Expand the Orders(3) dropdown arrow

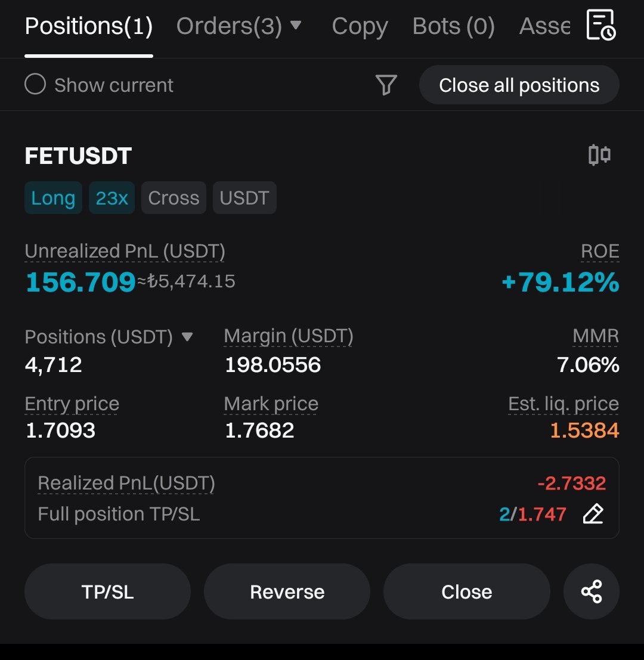click(296, 25)
